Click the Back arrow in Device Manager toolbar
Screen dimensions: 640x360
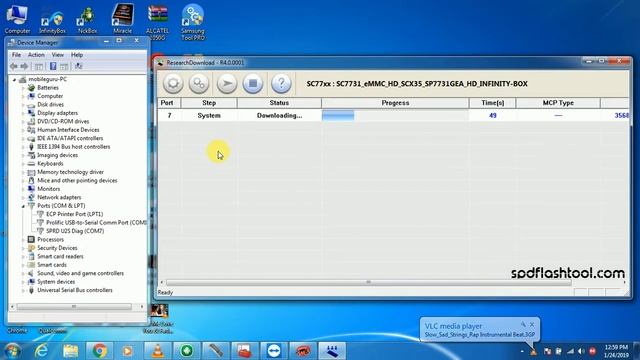14,66
